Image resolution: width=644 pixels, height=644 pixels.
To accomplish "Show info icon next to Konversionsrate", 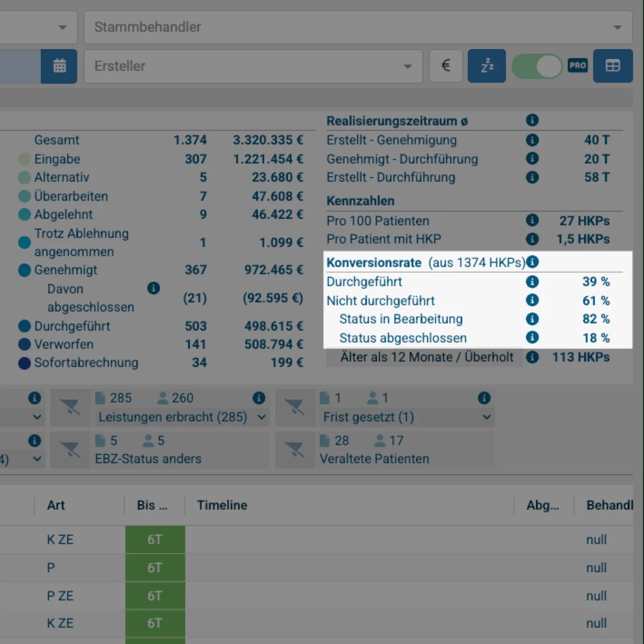I will [532, 262].
